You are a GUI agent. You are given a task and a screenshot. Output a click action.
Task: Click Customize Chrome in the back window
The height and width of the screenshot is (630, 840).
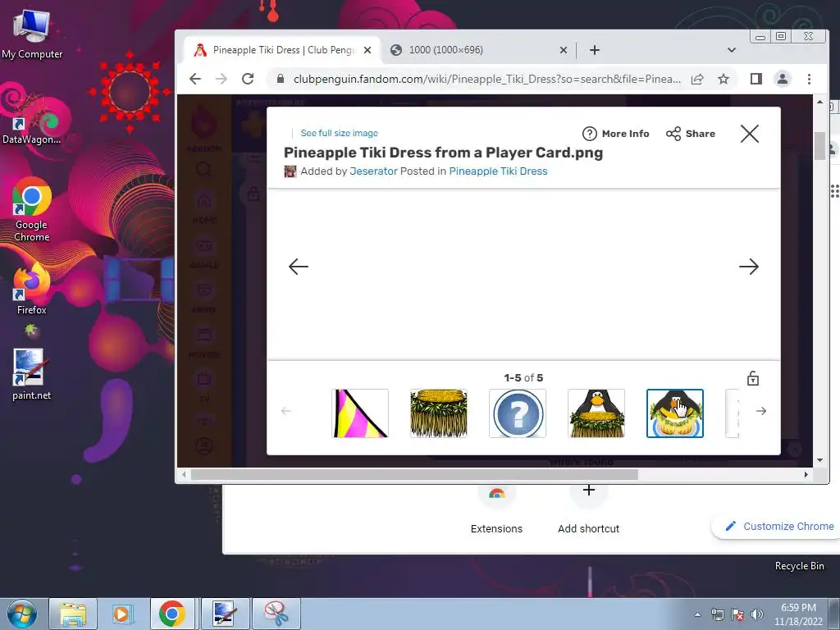pyautogui.click(x=779, y=526)
